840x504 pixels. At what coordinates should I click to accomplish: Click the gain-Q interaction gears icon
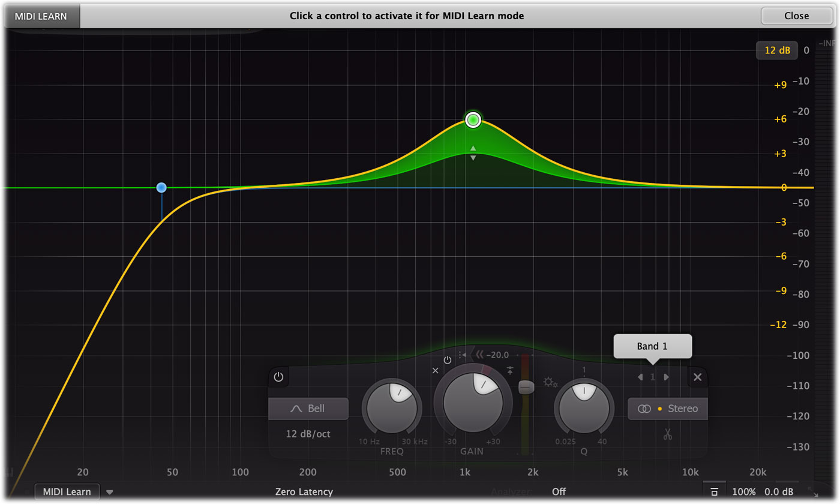tap(550, 382)
